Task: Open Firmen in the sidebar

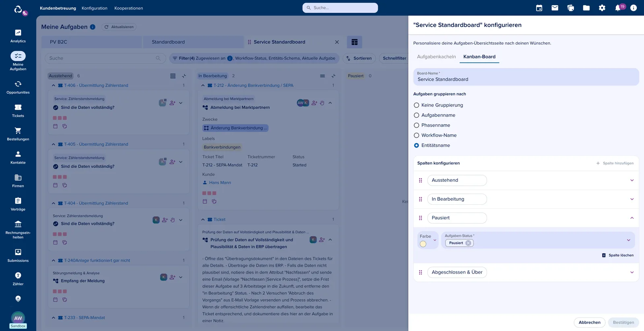Action: click(18, 181)
